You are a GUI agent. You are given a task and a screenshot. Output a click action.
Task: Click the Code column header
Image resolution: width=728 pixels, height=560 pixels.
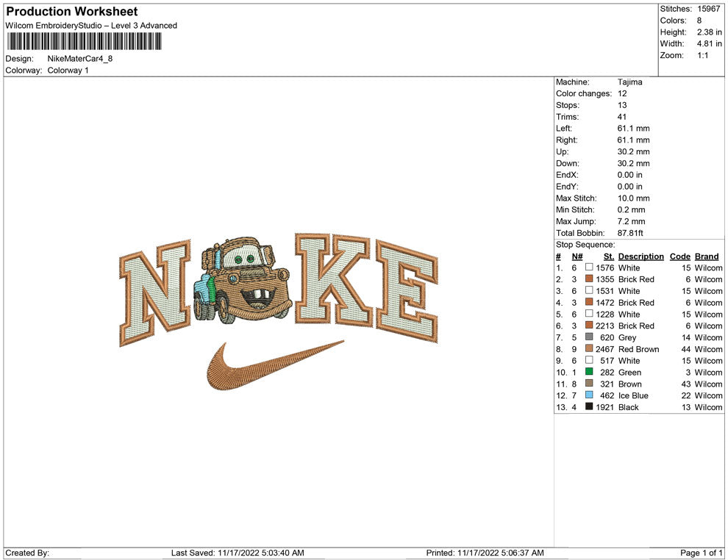(680, 256)
